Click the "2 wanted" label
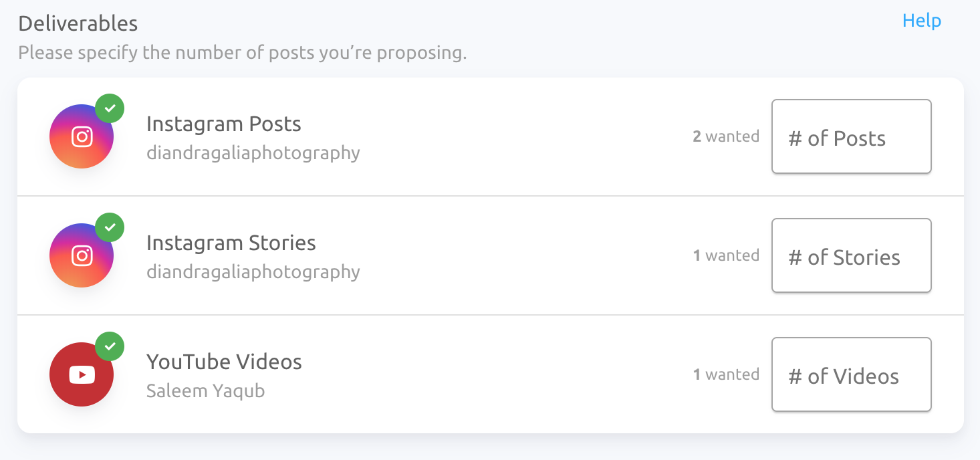980x460 pixels. (726, 136)
